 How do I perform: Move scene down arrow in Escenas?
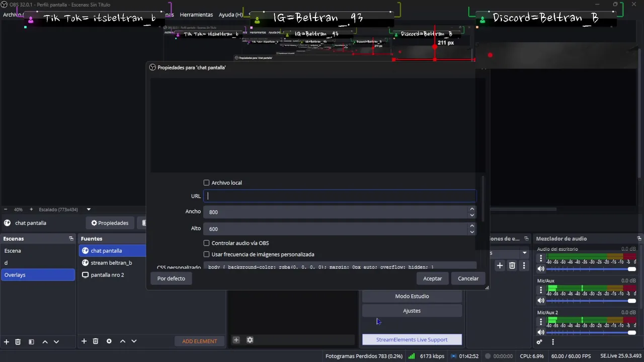(56, 342)
